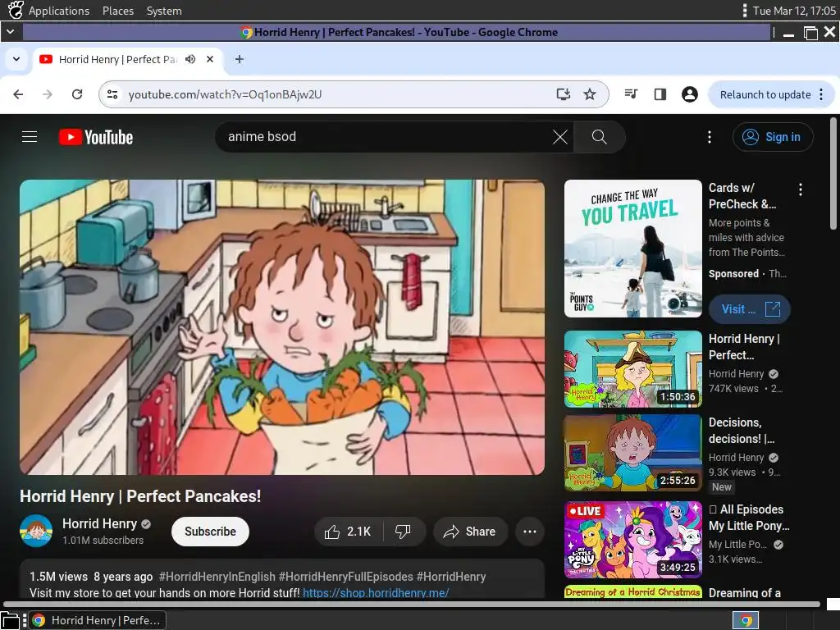Viewport: 840px width, 630px height.
Task: Install app icon in address bar
Action: click(x=563, y=94)
